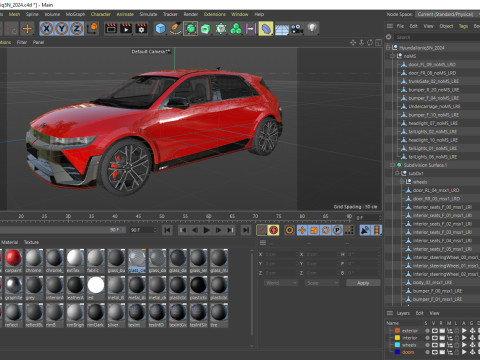
Task: Select the Undercarriage_noMS object row
Action: click(x=434, y=106)
